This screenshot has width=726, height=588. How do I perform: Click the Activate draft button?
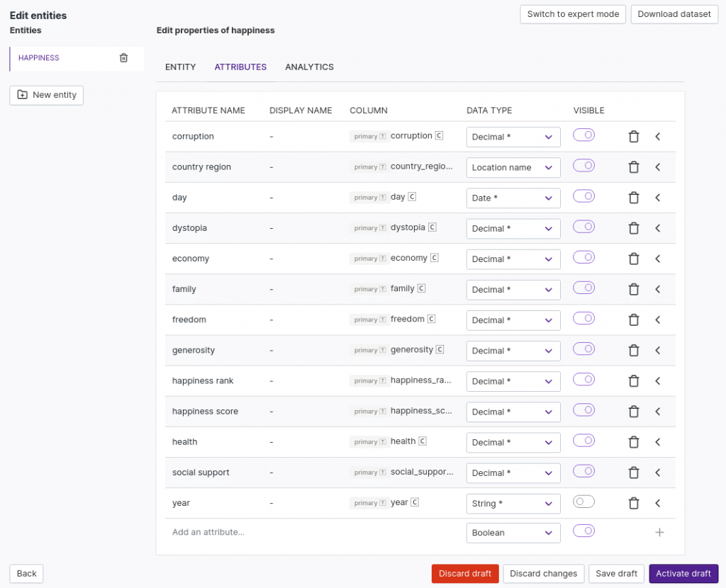tap(683, 574)
